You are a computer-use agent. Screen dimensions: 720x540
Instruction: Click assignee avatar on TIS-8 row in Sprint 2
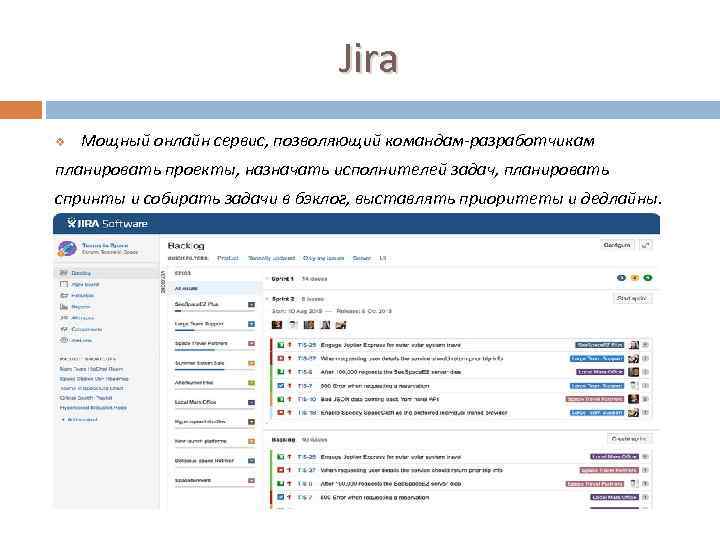pos(634,372)
